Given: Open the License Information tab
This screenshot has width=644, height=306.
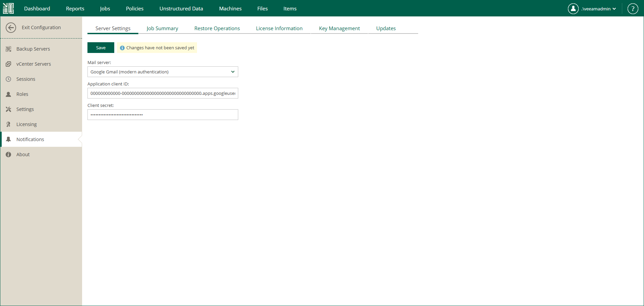Looking at the screenshot, I should (x=279, y=28).
